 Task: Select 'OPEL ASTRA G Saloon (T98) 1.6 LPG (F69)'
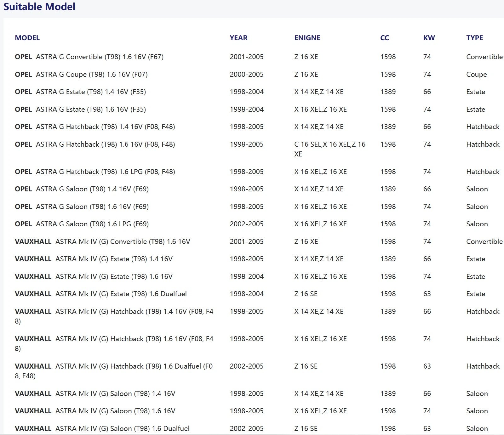click(82, 224)
